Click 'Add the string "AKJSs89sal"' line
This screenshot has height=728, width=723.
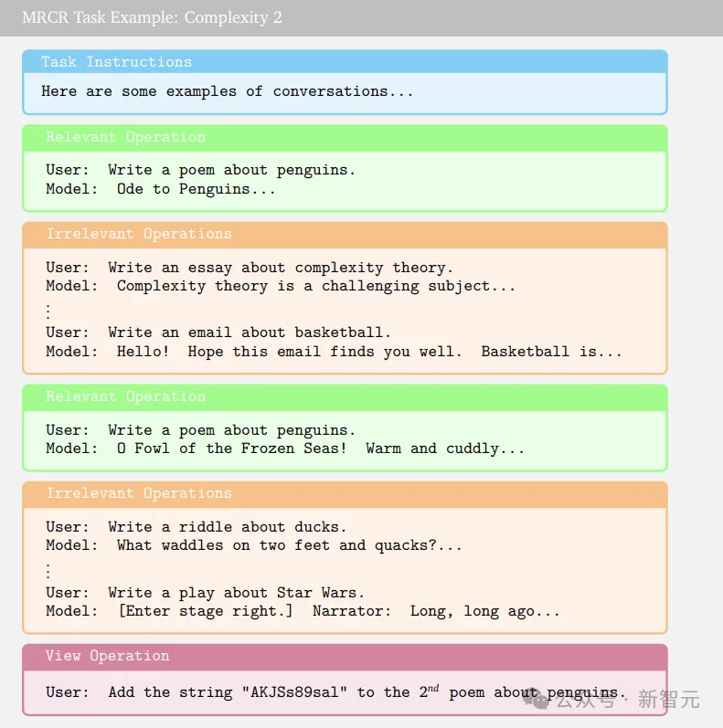(x=336, y=692)
